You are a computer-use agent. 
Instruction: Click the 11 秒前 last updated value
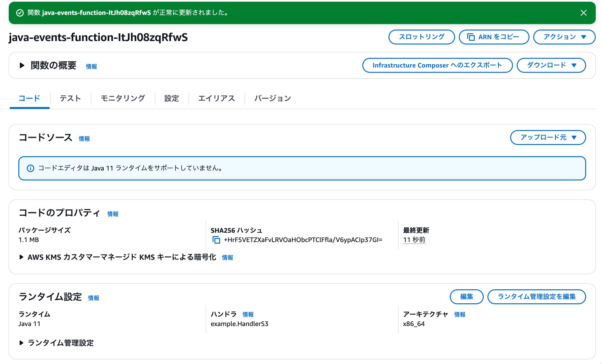[414, 240]
